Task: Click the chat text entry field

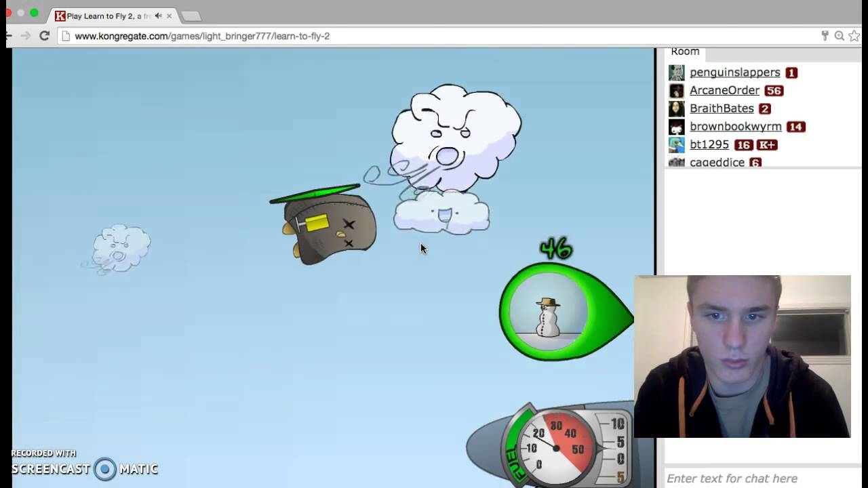Action: point(763,479)
